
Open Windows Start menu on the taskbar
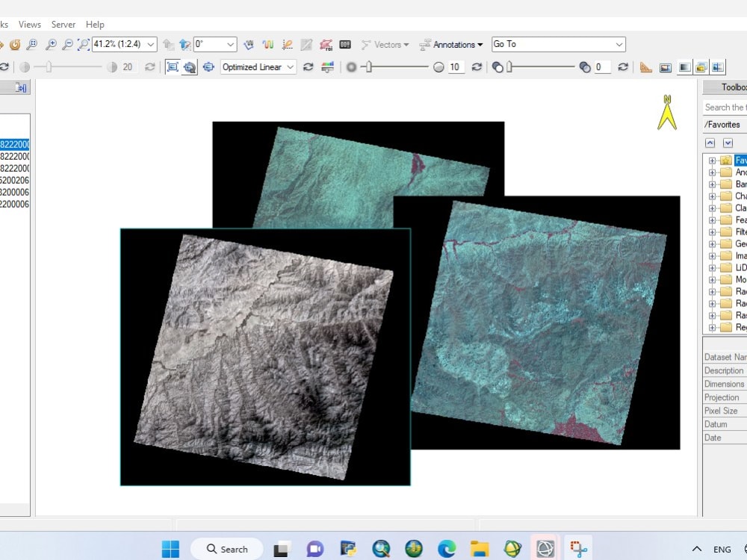click(x=170, y=549)
